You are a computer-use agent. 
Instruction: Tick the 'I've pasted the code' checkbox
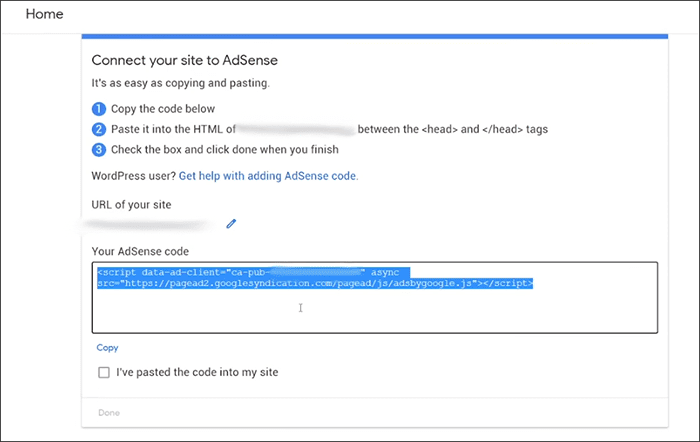coord(104,373)
